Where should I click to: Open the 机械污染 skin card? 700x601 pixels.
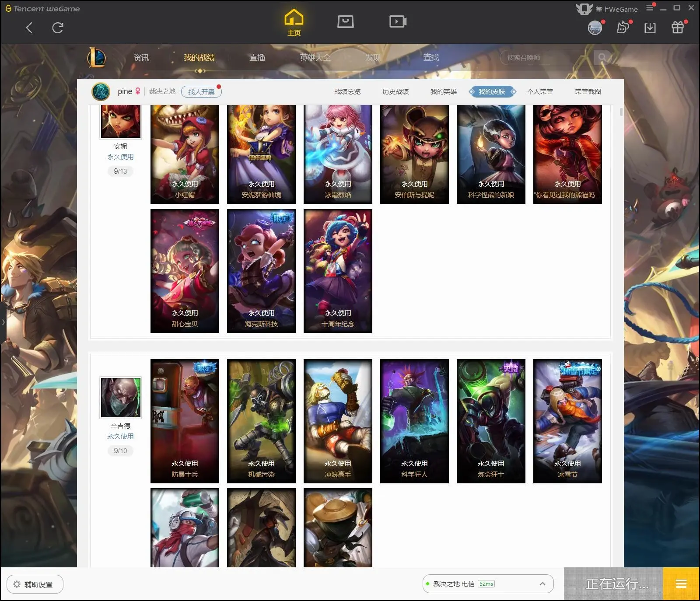coord(261,421)
